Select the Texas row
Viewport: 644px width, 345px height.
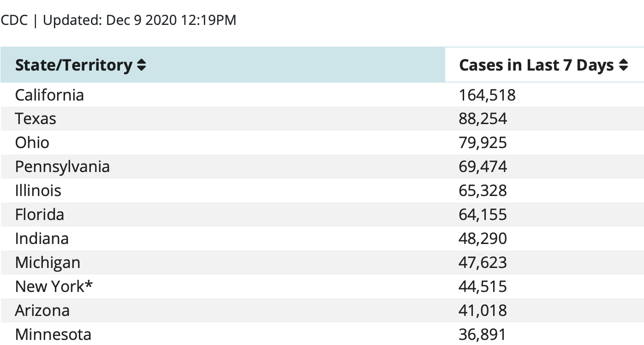coord(322,119)
